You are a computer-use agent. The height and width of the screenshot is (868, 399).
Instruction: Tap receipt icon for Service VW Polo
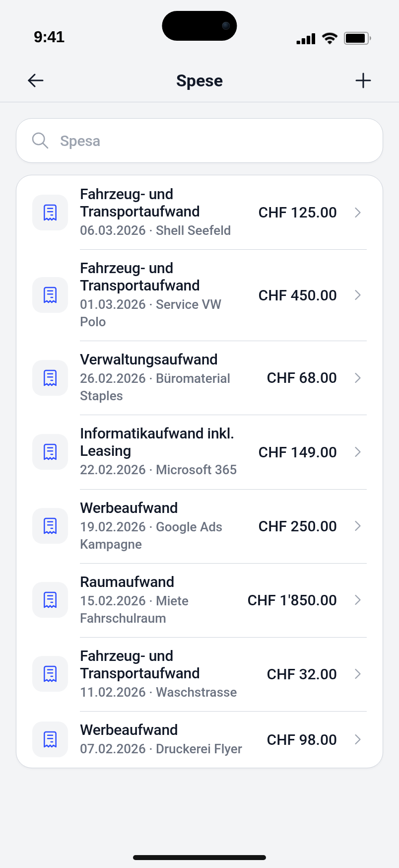(x=50, y=295)
